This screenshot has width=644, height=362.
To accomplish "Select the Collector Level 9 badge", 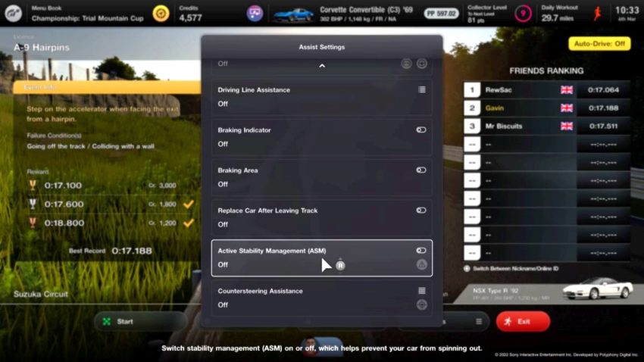I will (522, 14).
